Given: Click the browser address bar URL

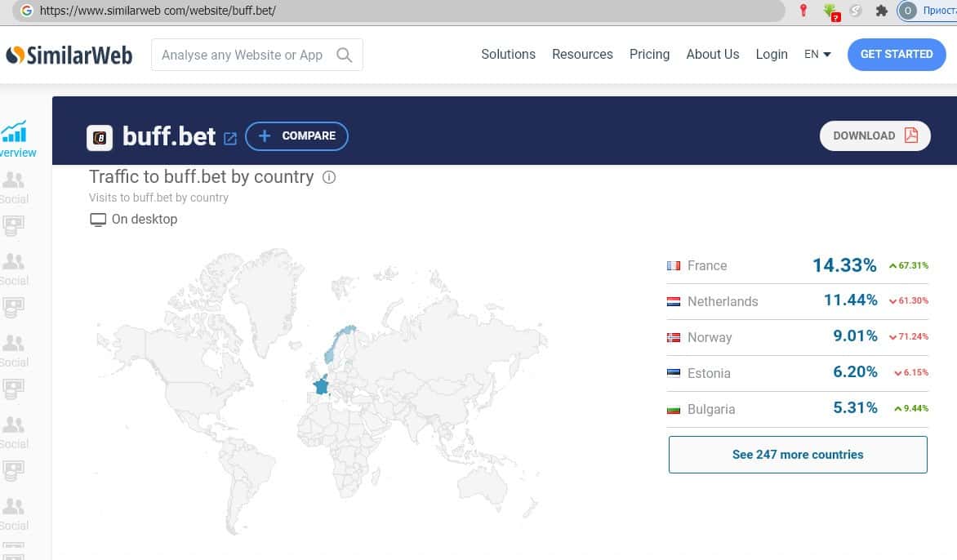Looking at the screenshot, I should [158, 11].
